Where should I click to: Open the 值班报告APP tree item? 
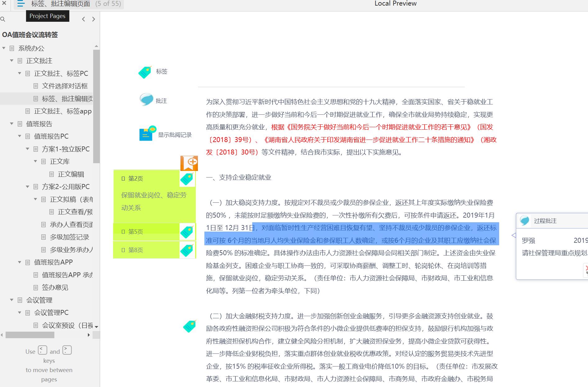(x=53, y=262)
